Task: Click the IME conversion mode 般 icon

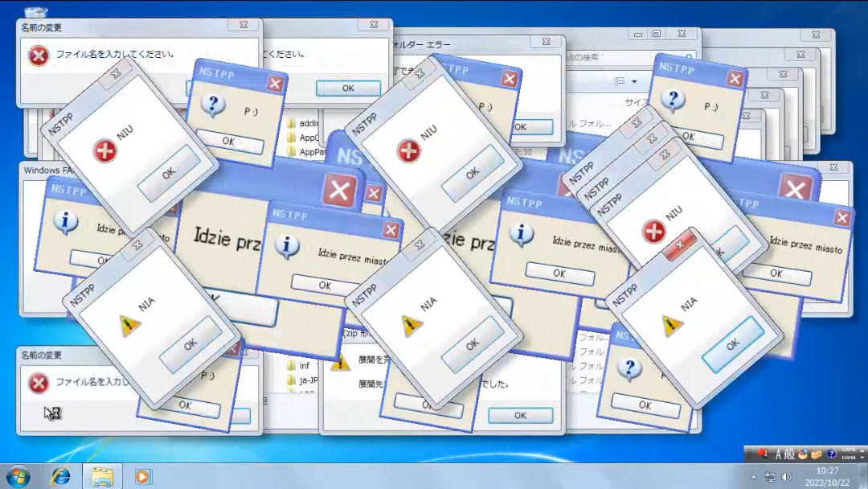Action: [x=789, y=454]
